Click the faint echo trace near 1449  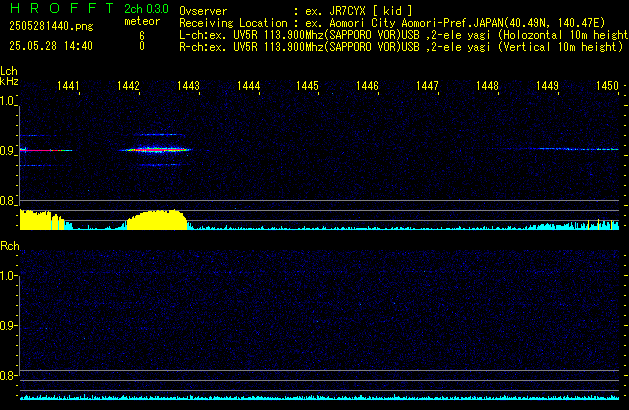pyautogui.click(x=562, y=149)
